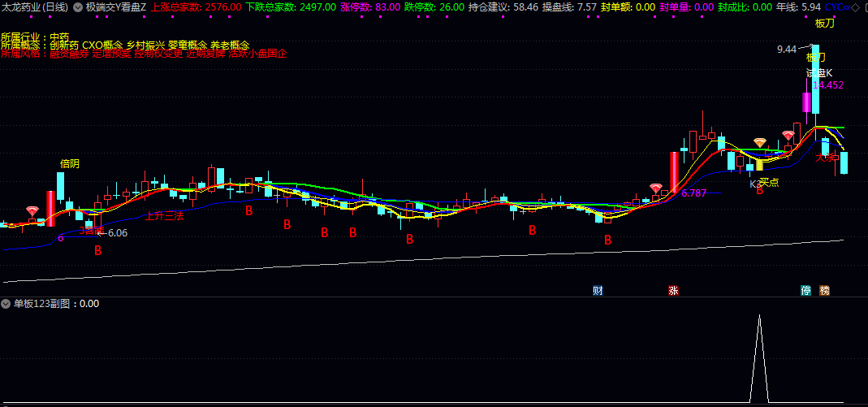The width and height of the screenshot is (868, 407).
Task: Select the 太龙药业(日线) stock title
Action: click(34, 7)
